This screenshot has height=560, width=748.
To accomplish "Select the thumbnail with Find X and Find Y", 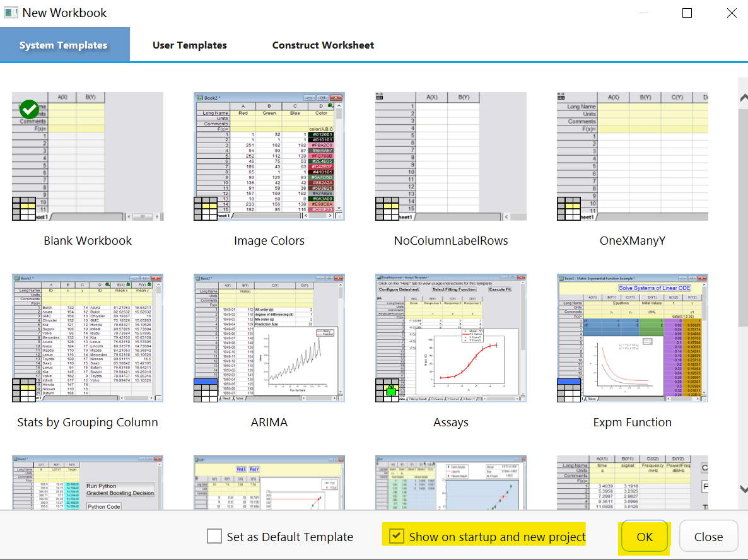I will [x=269, y=482].
